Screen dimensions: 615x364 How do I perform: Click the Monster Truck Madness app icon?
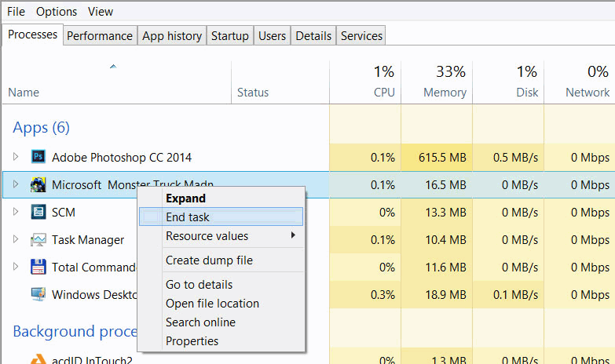(x=38, y=185)
